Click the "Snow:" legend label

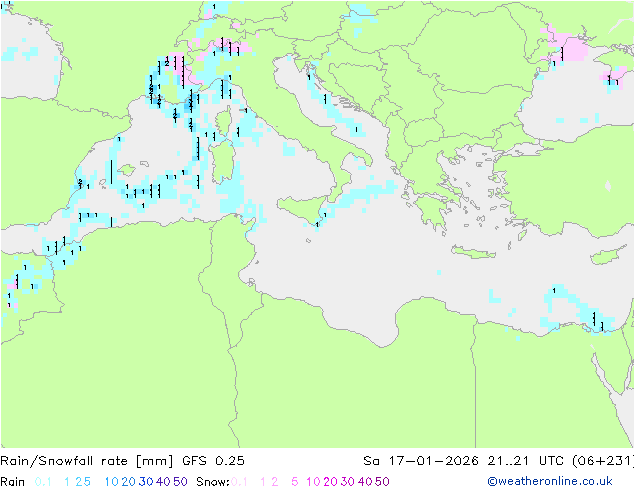point(213,482)
